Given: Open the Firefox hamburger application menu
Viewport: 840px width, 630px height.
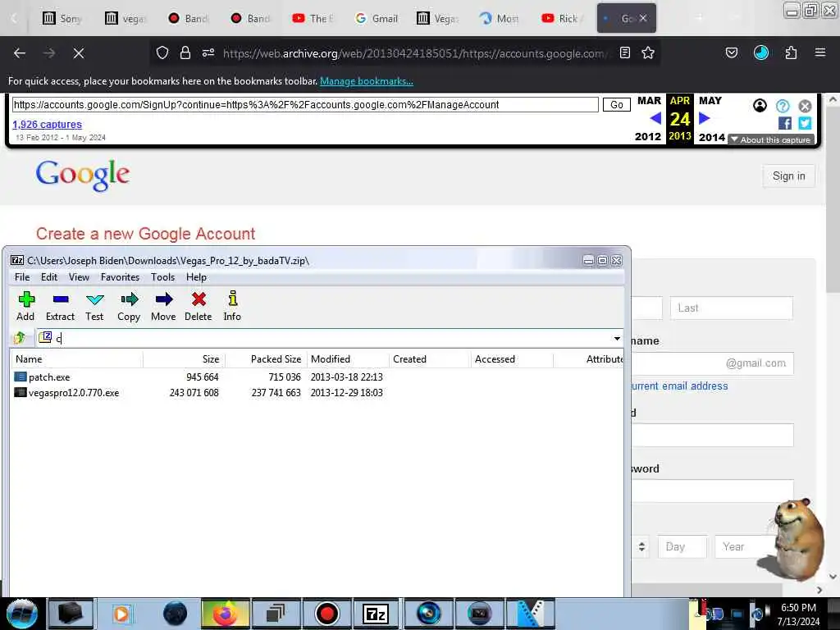Looking at the screenshot, I should 820,52.
